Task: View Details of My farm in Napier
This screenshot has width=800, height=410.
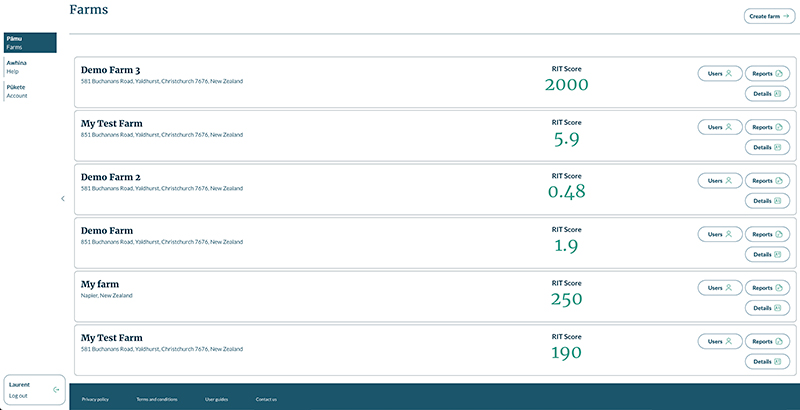Action: click(767, 308)
